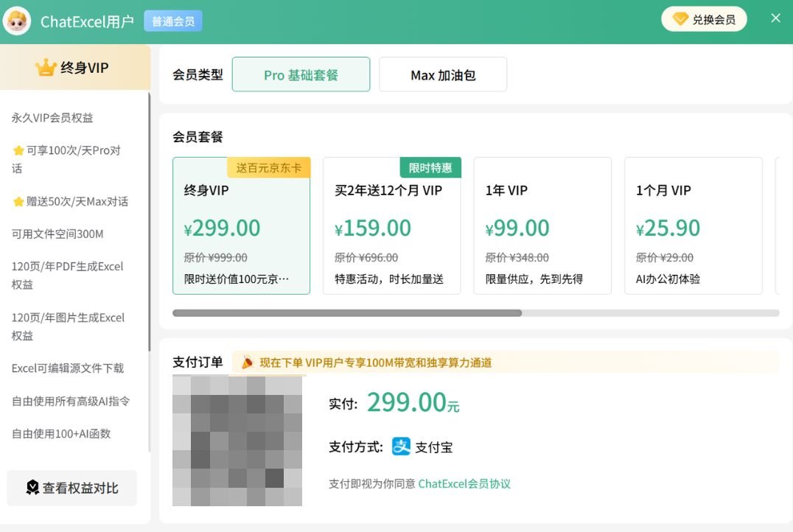Click the 会员套餐 section heading
This screenshot has height=532, width=793.
(x=198, y=136)
